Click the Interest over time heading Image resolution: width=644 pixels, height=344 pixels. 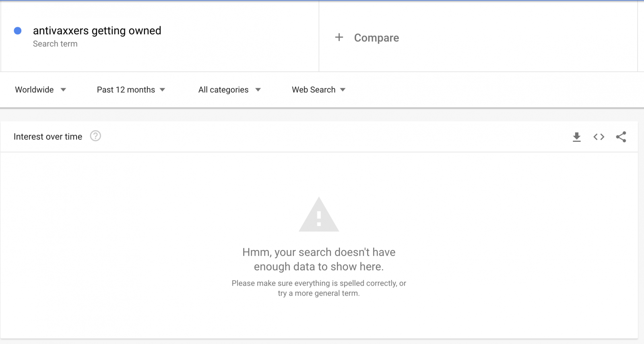click(48, 137)
